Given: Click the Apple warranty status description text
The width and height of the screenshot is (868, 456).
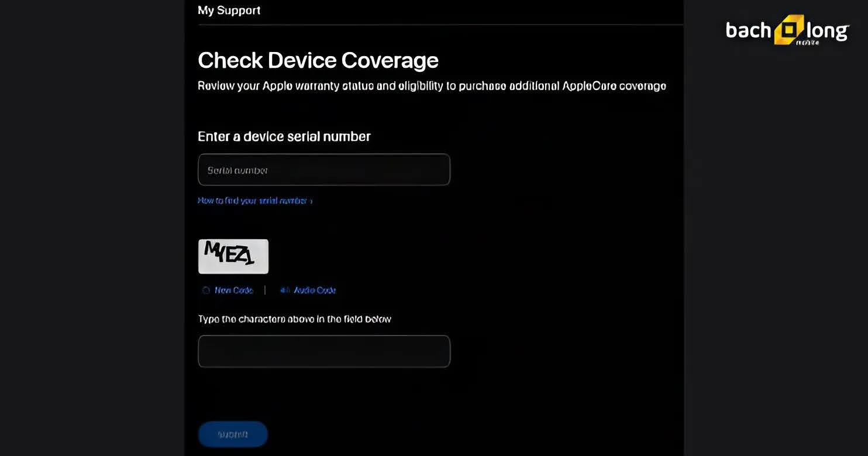Looking at the screenshot, I should pos(432,86).
